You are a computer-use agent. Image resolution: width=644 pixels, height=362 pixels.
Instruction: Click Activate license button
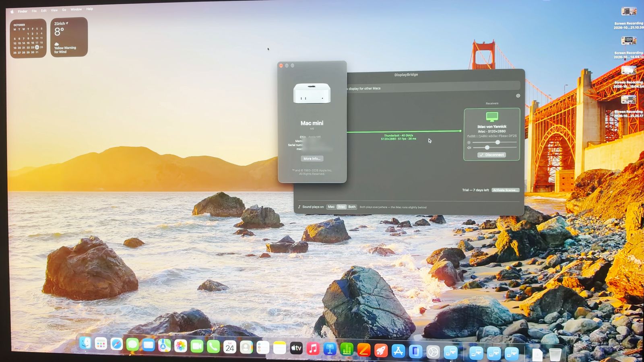(506, 190)
